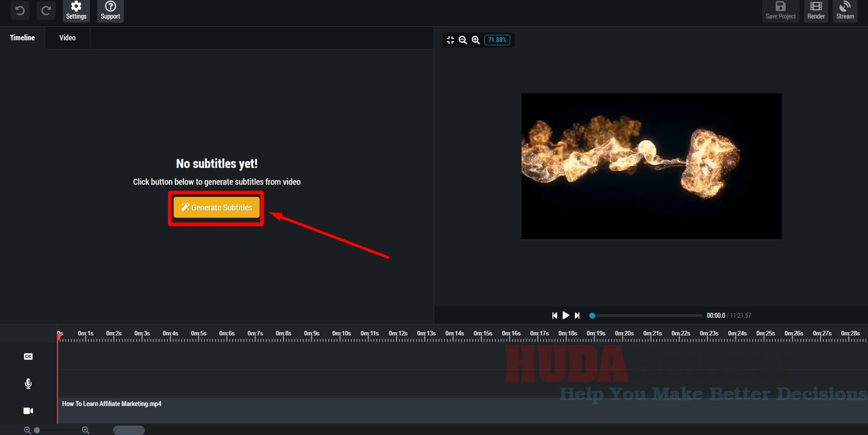The height and width of the screenshot is (435, 868).
Task: Skip to the start of video
Action: 555,315
